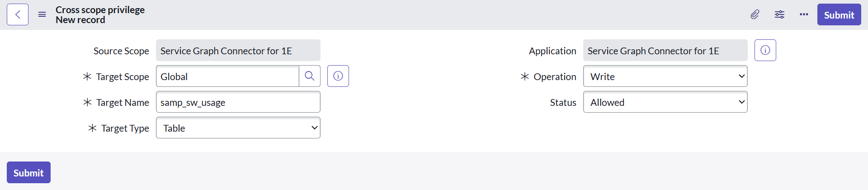Image resolution: width=868 pixels, height=190 pixels.
Task: Click the Cross scope privilege header title
Action: pos(100,9)
